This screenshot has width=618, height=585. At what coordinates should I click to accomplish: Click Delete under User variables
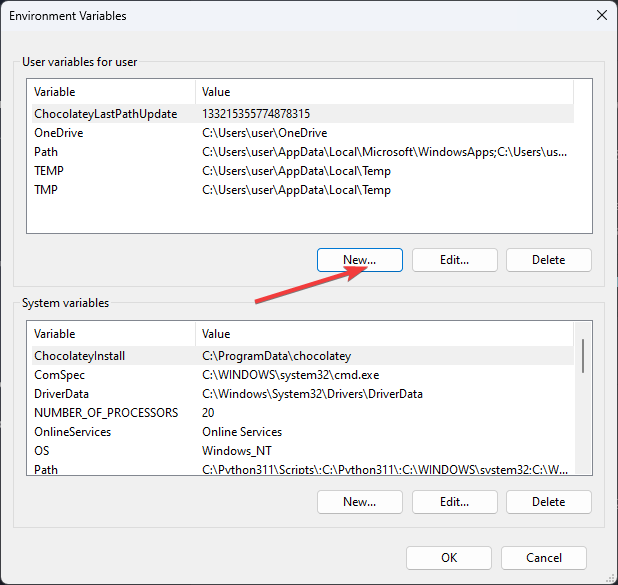tap(548, 260)
